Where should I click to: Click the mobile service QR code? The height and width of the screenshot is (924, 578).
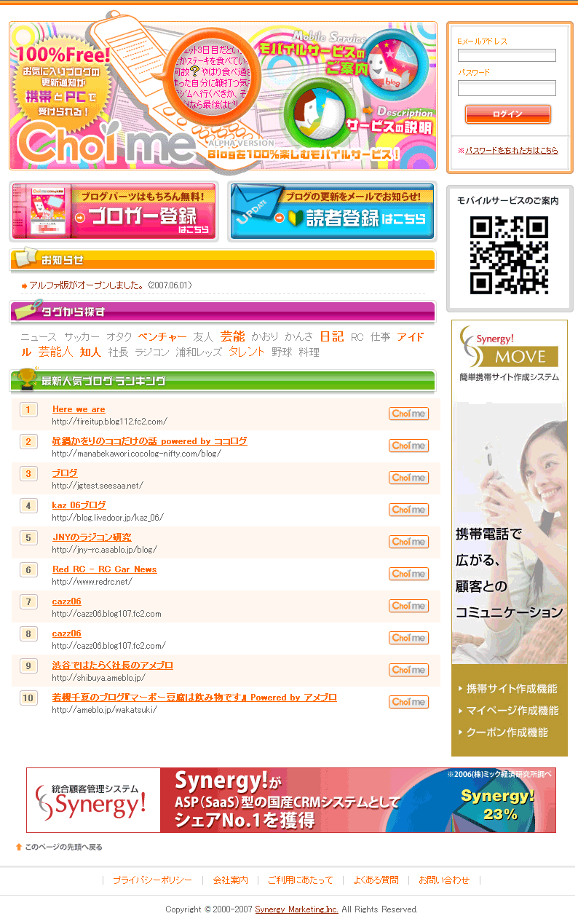(509, 256)
